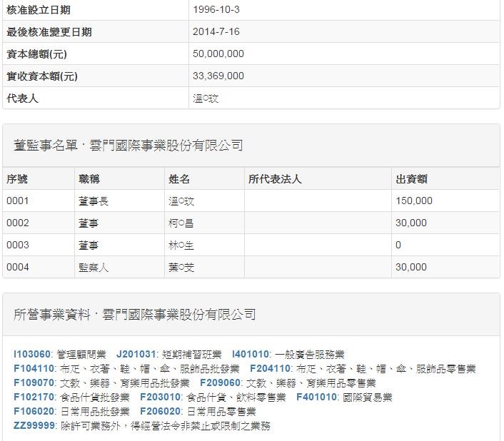Click the 短期補習班業 description text
Screen dimensions: 504x441
[x=192, y=354]
